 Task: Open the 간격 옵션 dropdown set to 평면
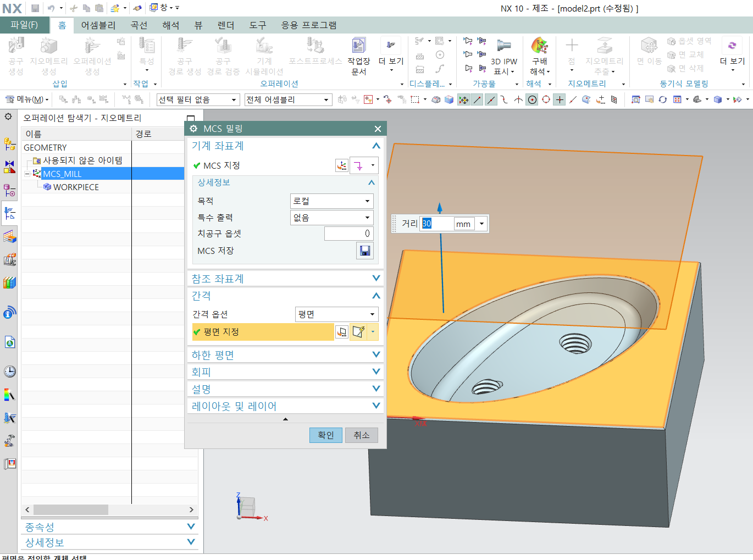click(x=337, y=314)
